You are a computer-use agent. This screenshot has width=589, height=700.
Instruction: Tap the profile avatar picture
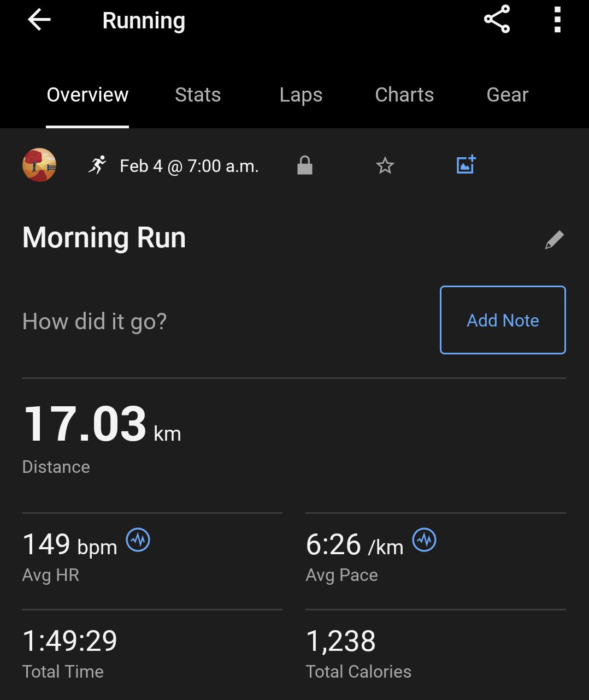pyautogui.click(x=39, y=165)
